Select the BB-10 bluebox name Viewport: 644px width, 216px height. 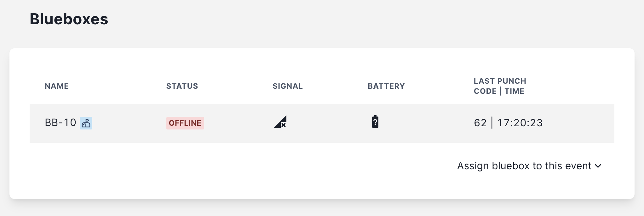(x=60, y=123)
